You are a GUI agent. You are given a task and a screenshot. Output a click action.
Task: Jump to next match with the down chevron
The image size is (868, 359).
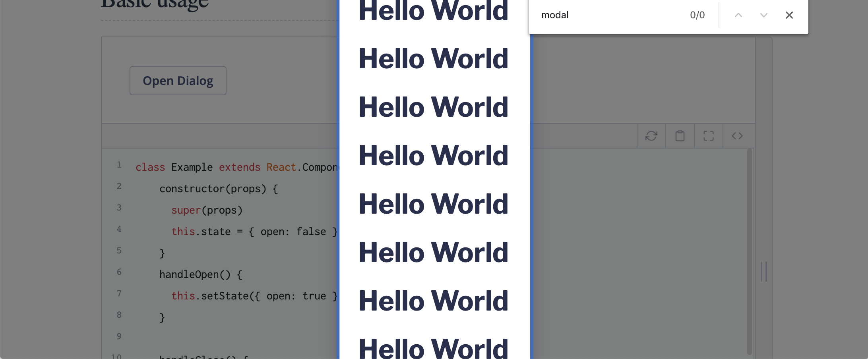click(764, 15)
